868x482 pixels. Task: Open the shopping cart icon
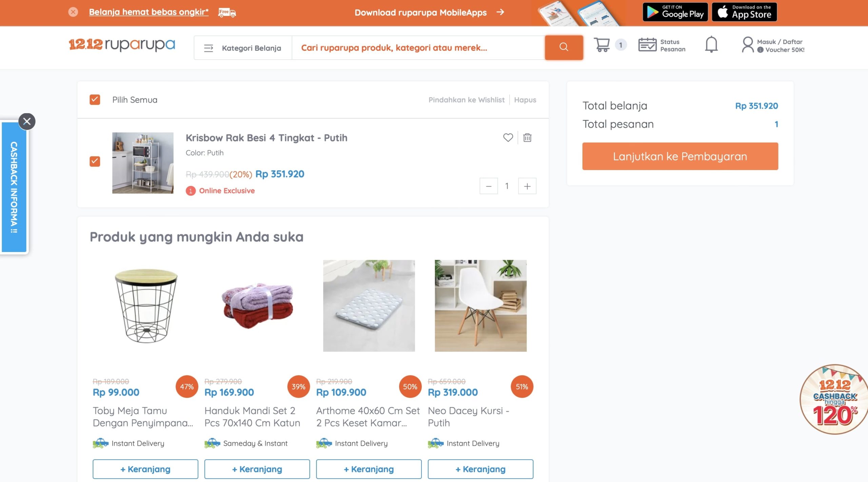(602, 45)
